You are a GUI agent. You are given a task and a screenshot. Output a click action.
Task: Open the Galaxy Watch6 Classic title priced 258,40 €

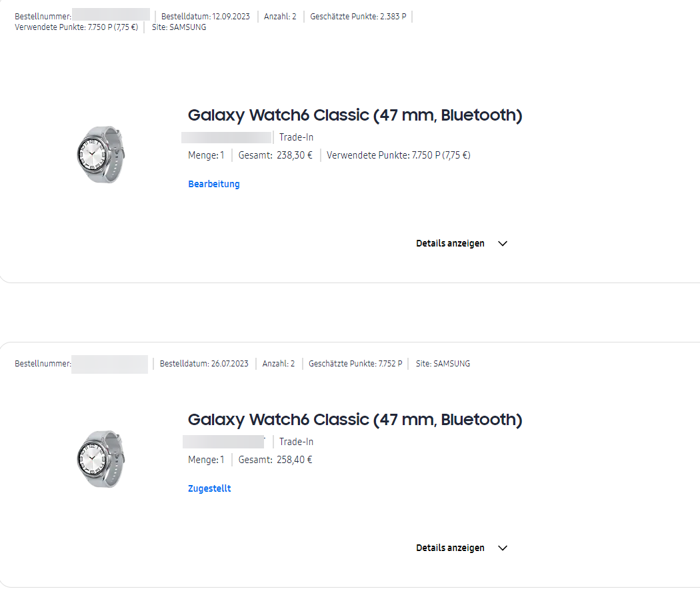coord(355,420)
